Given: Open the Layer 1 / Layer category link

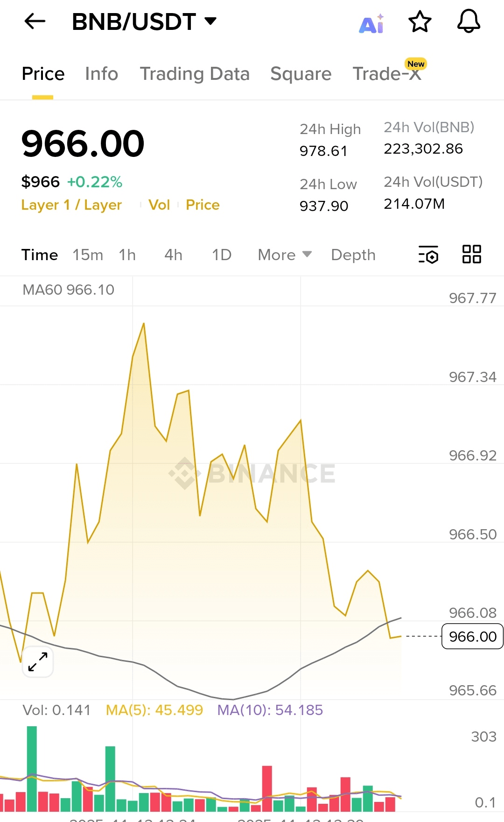Looking at the screenshot, I should coord(71,205).
